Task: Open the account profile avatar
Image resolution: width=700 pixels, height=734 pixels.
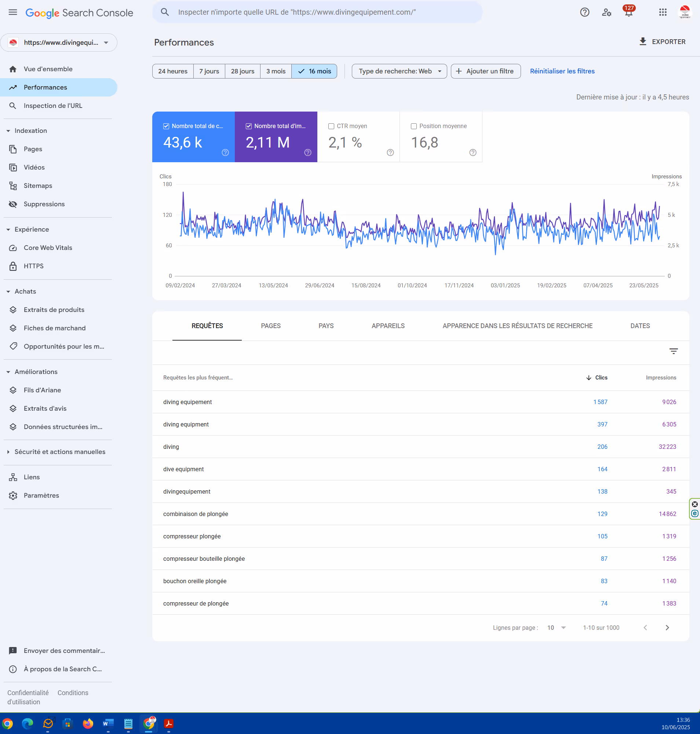Action: (x=685, y=12)
